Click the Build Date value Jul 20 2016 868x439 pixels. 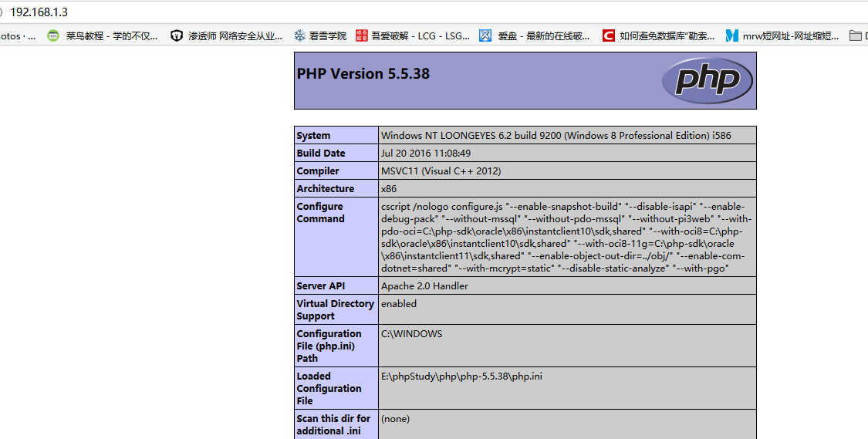(x=426, y=154)
